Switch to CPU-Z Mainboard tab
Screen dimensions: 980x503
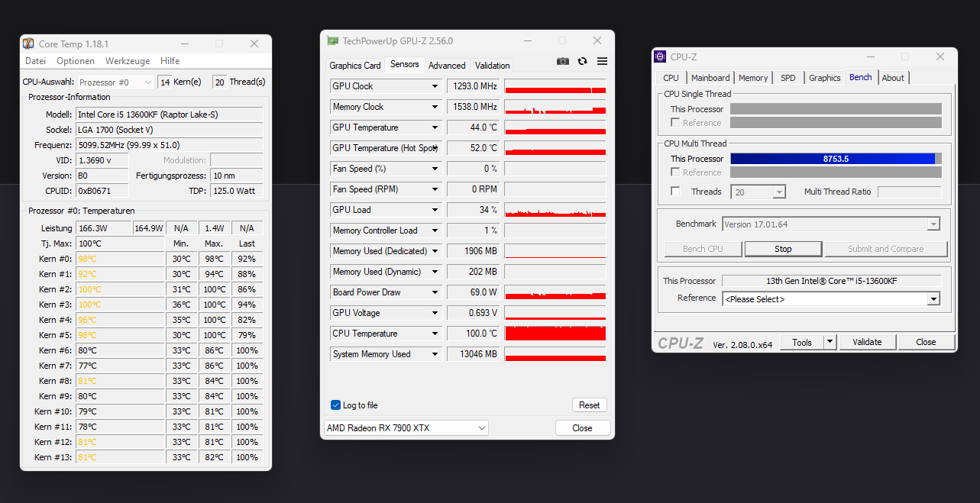[x=710, y=78]
